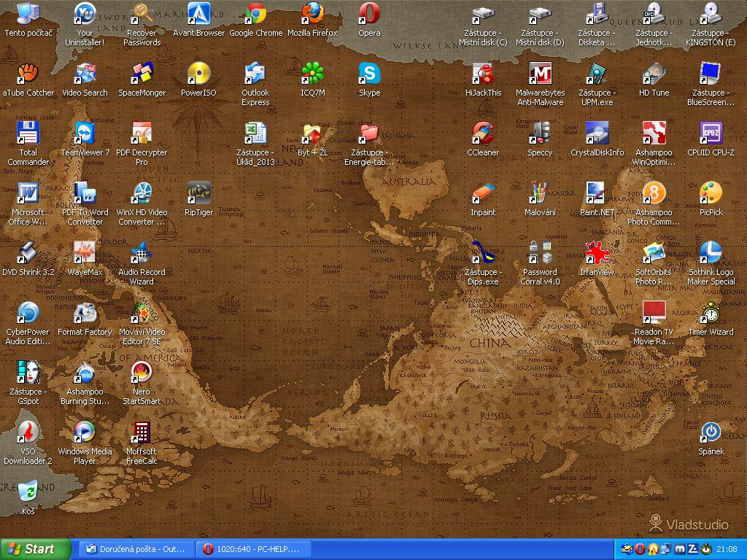Click PDF Decrypter Pro icon
Image resolution: width=747 pixels, height=560 pixels.
coord(142,133)
